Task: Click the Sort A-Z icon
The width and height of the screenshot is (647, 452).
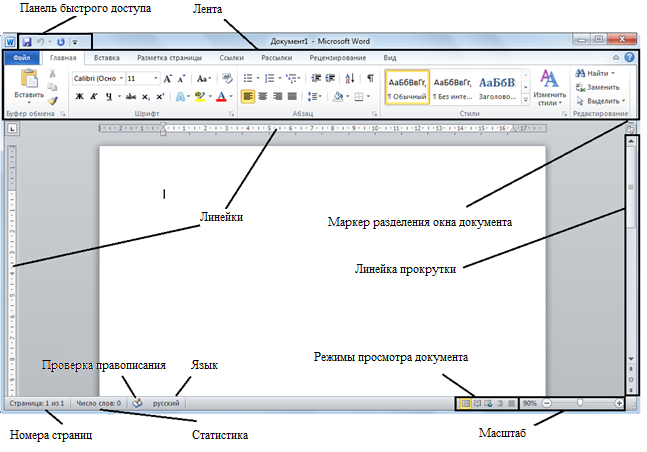Action: click(x=350, y=78)
